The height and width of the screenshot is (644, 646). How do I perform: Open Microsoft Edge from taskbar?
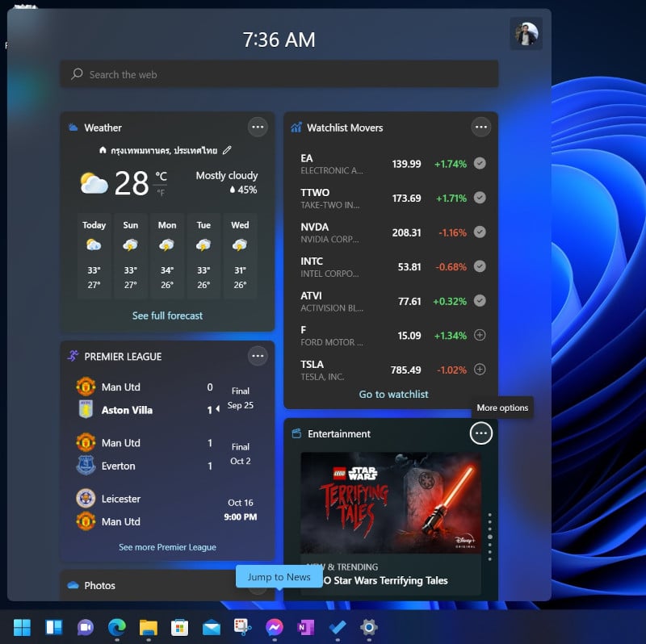tap(117, 627)
